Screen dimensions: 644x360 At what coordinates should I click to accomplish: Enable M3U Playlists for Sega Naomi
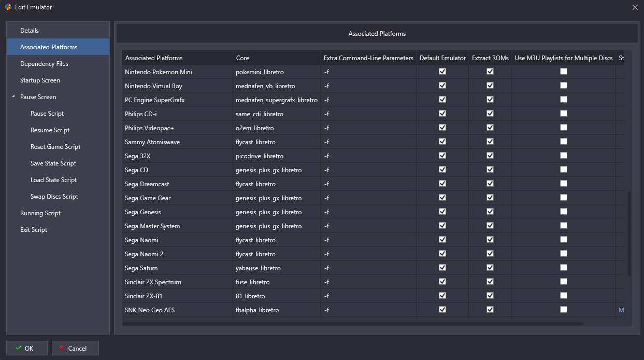click(564, 240)
